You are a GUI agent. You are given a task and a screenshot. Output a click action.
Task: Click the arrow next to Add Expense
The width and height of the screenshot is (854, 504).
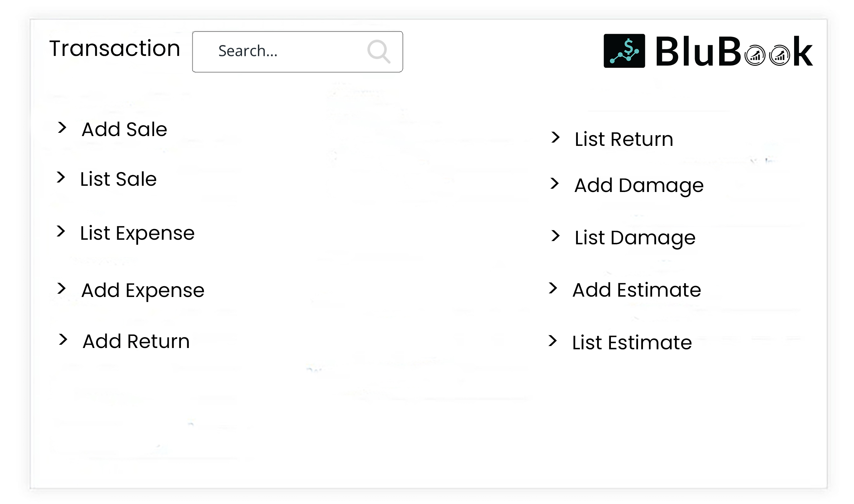point(61,288)
